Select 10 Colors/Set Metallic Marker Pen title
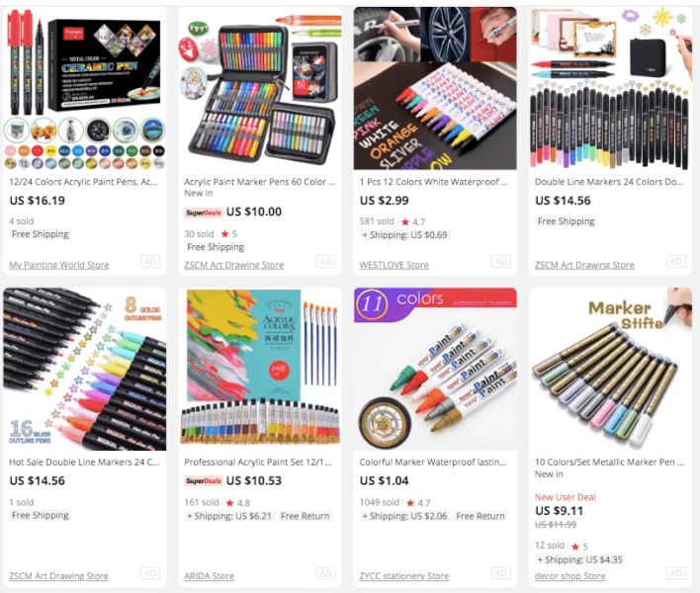This screenshot has width=700, height=593. pyautogui.click(x=609, y=463)
